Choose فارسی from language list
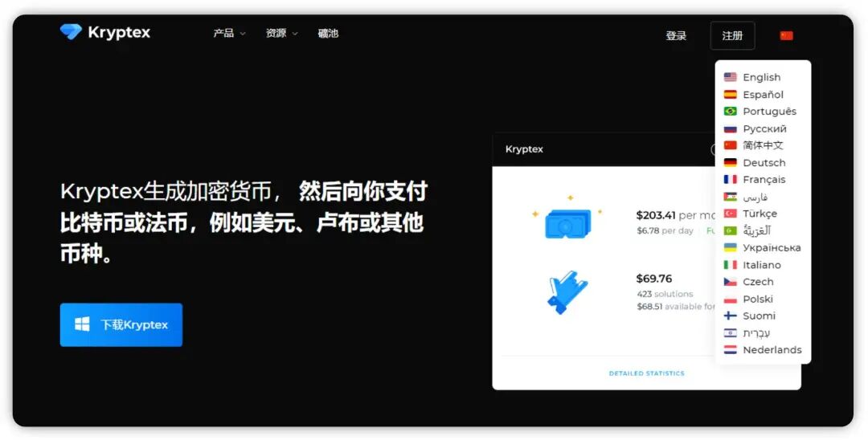The image size is (868, 440). click(x=755, y=197)
